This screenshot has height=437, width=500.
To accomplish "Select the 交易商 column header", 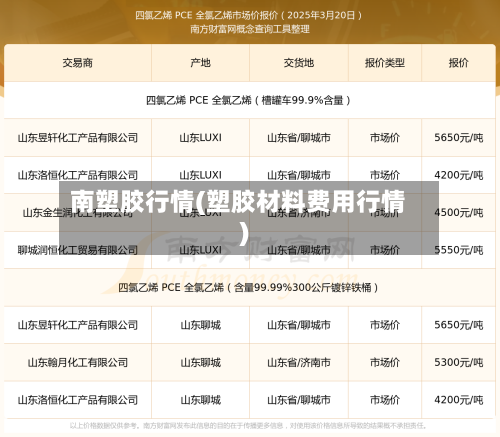I will 78,63.
